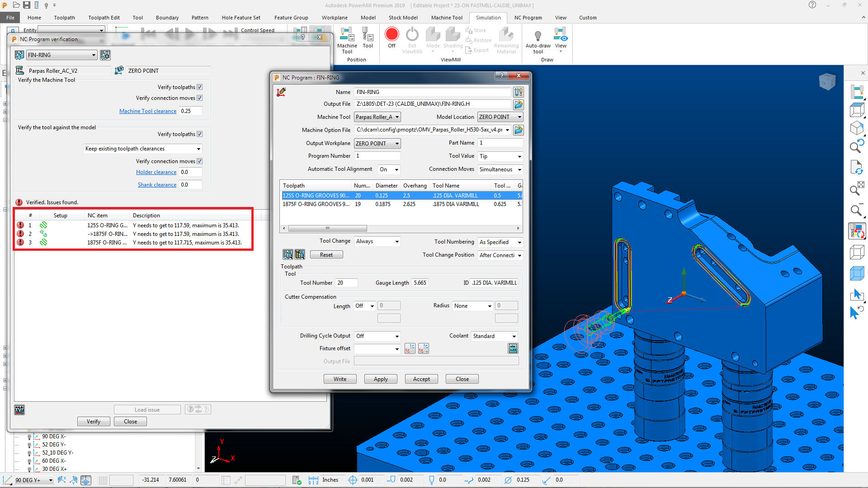The image size is (868, 488).
Task: Click Accept in NC Program dialog
Action: [421, 379]
